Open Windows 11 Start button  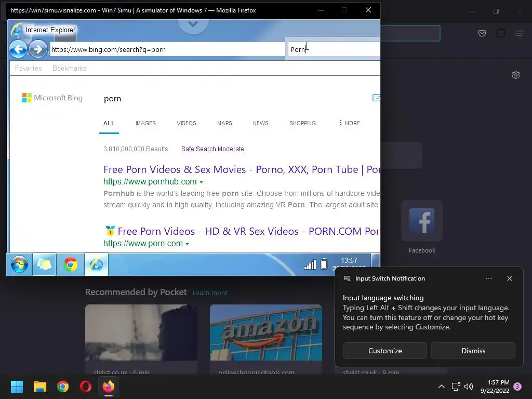[17, 387]
